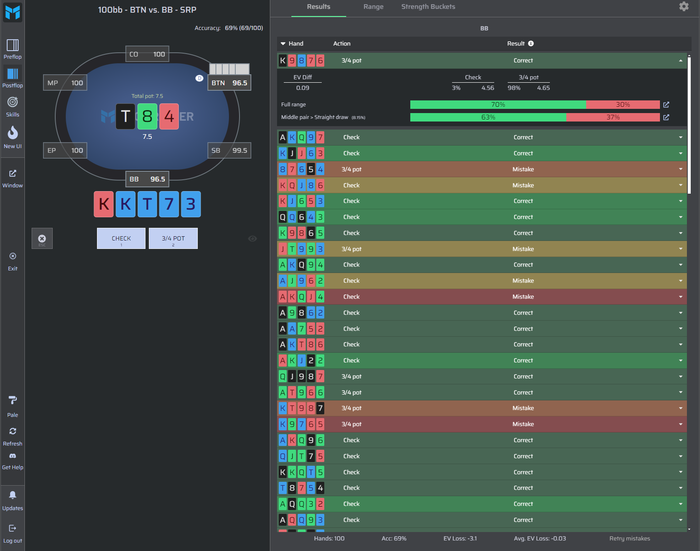Expand the 87654 mistake row

pyautogui.click(x=680, y=169)
